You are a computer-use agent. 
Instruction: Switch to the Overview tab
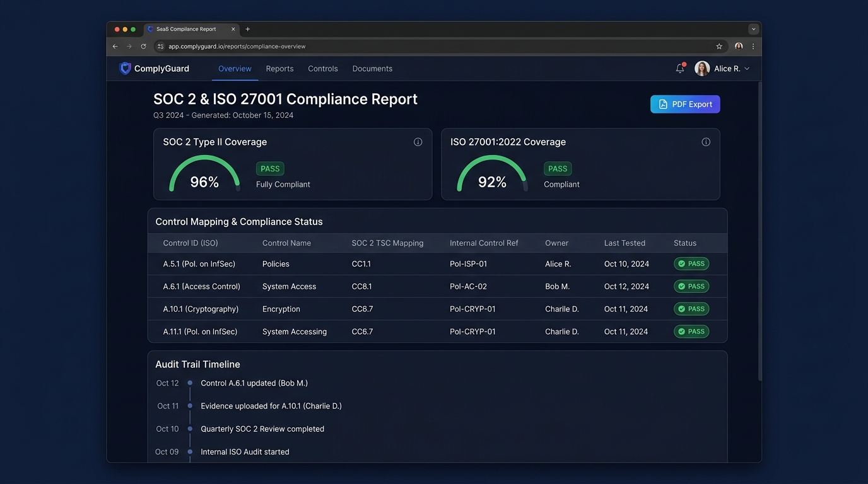235,68
